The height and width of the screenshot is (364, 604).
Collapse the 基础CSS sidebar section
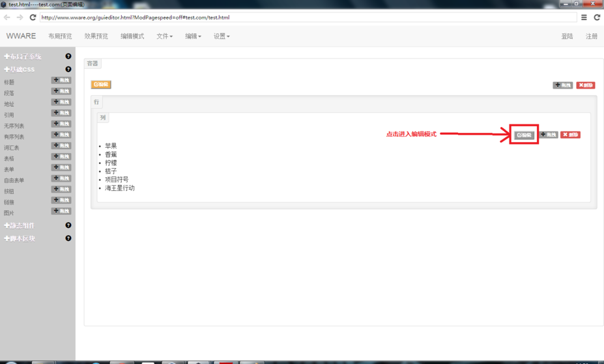pos(20,69)
